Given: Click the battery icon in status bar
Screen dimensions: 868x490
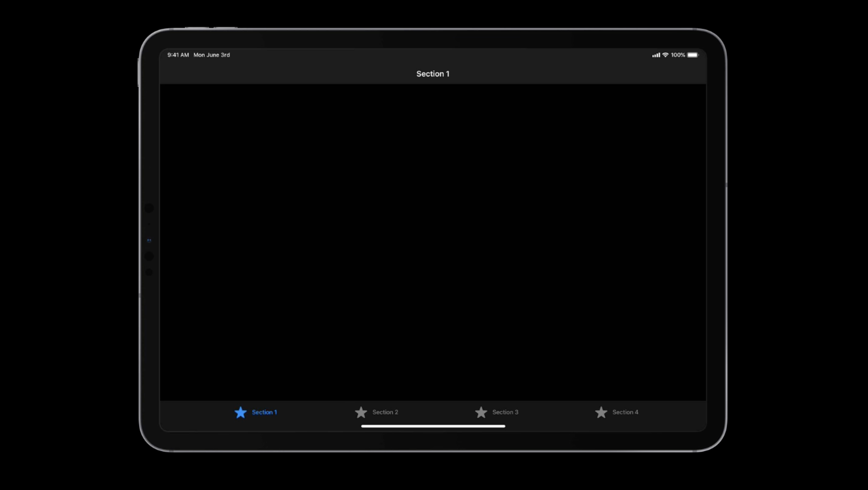Looking at the screenshot, I should point(693,55).
